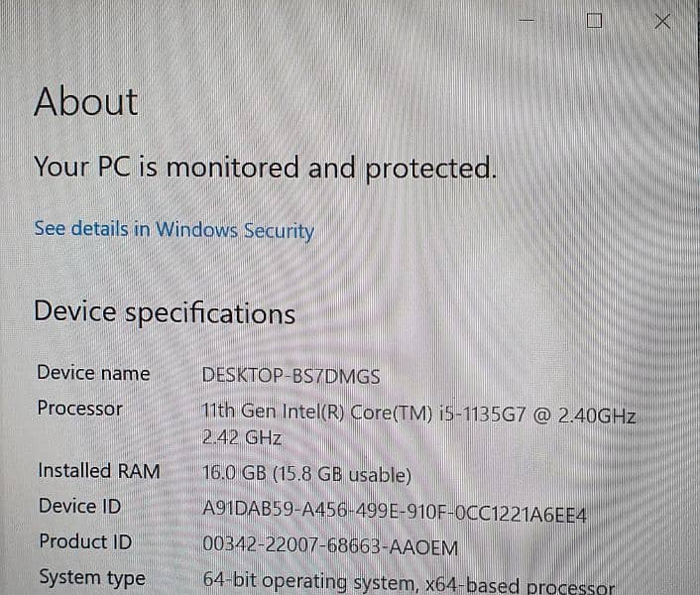Select the System type label
Viewport: 700px width, 595px height.
[91, 577]
